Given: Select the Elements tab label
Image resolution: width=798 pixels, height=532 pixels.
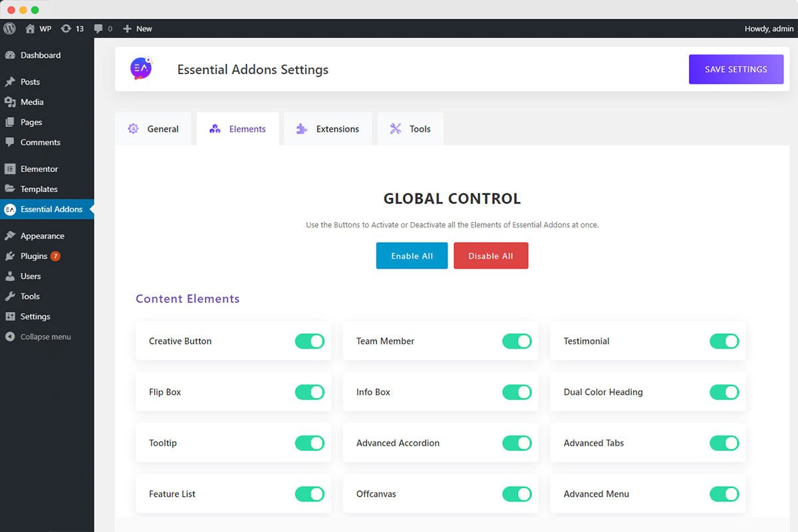Looking at the screenshot, I should tap(247, 129).
